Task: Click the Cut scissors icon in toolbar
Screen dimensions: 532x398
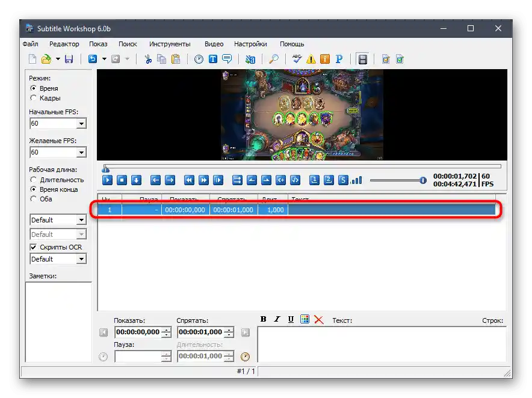Action: click(147, 59)
